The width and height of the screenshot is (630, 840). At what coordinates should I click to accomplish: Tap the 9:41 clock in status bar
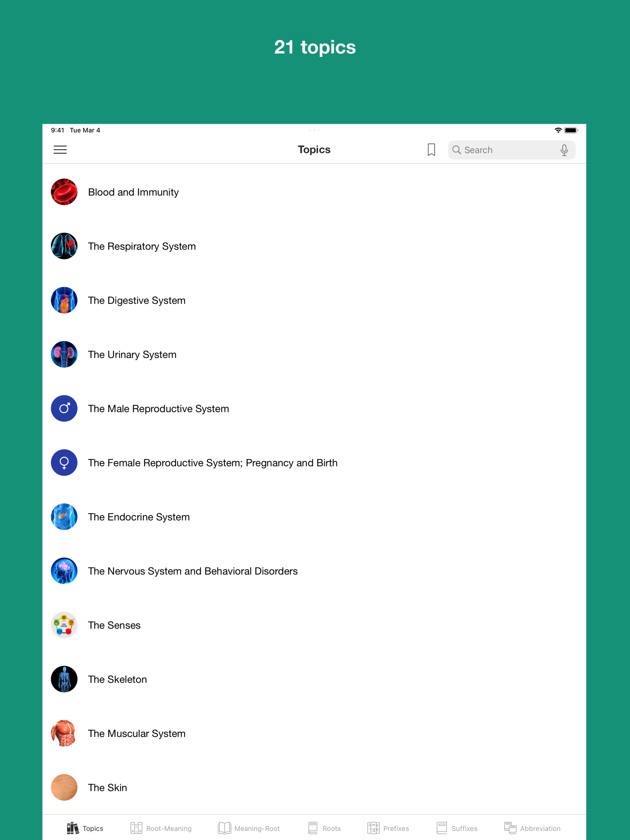point(58,130)
